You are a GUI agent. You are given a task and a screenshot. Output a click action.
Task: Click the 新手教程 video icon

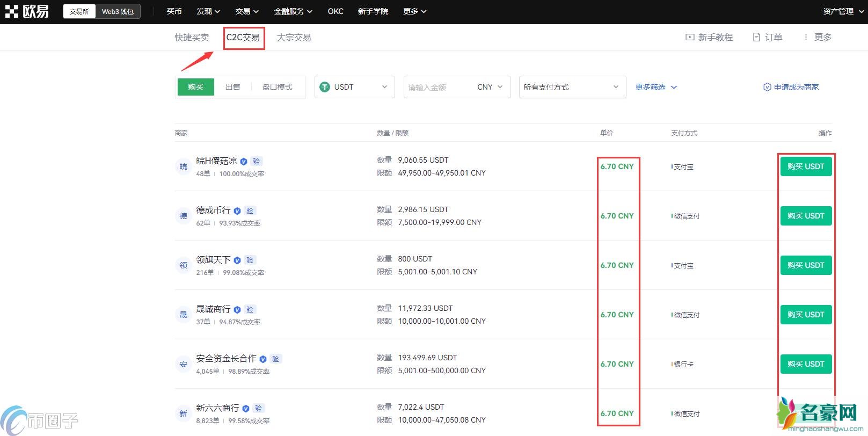click(x=690, y=37)
